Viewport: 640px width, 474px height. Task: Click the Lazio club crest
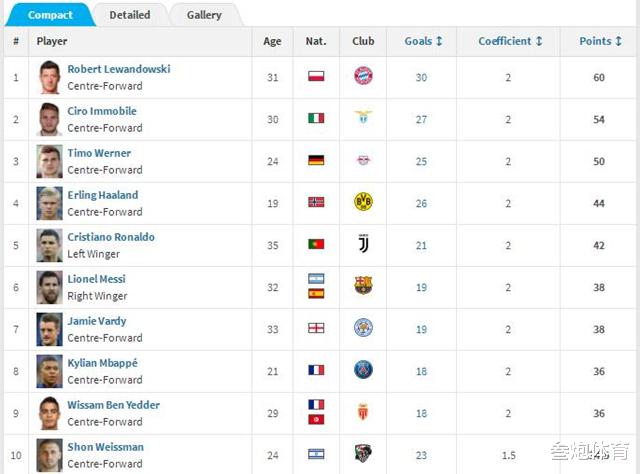tap(363, 118)
